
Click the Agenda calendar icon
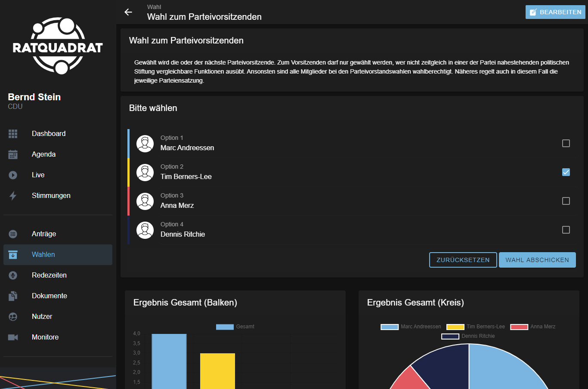(13, 154)
